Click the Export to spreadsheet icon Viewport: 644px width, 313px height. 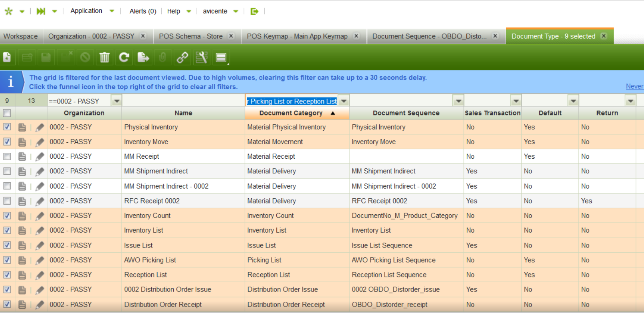(143, 58)
